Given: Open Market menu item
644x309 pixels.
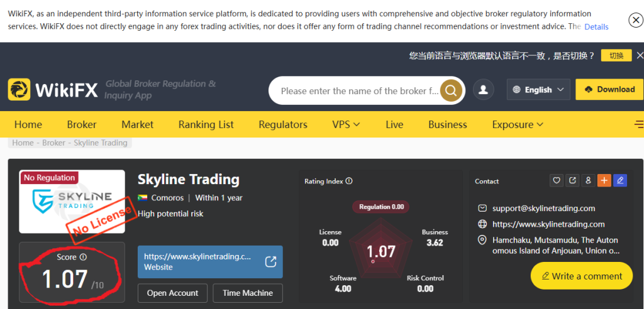Looking at the screenshot, I should tap(138, 125).
